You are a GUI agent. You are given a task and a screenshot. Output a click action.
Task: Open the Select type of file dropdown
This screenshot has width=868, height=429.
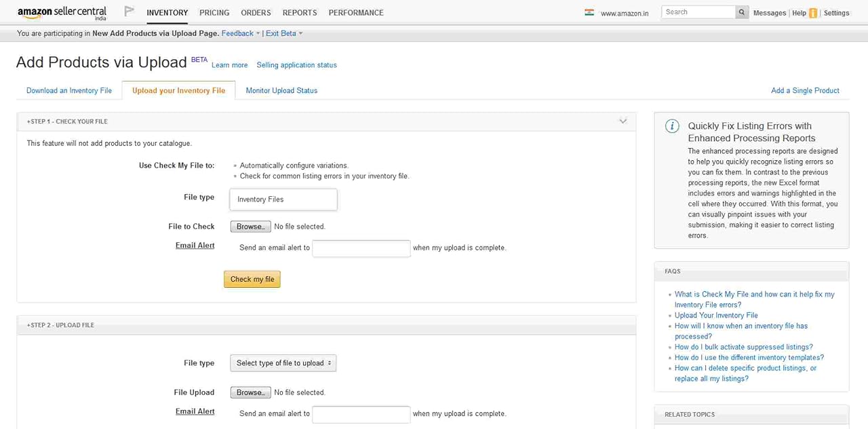pyautogui.click(x=283, y=363)
